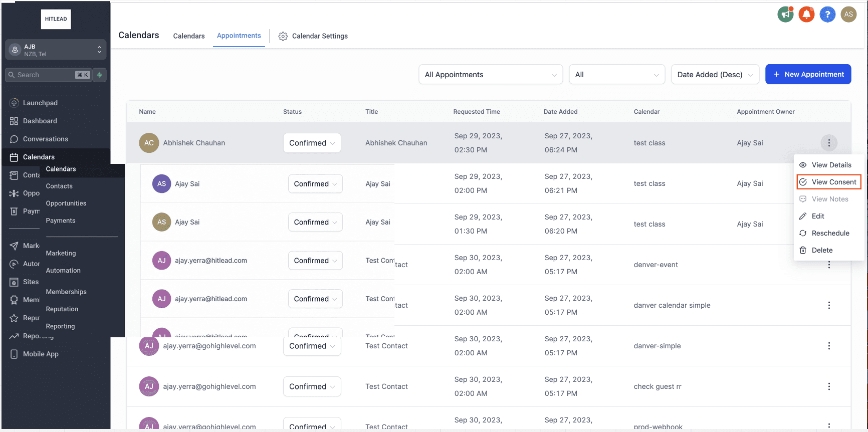Click the green quick action icon beside Search
The height and width of the screenshot is (432, 868).
[100, 75]
